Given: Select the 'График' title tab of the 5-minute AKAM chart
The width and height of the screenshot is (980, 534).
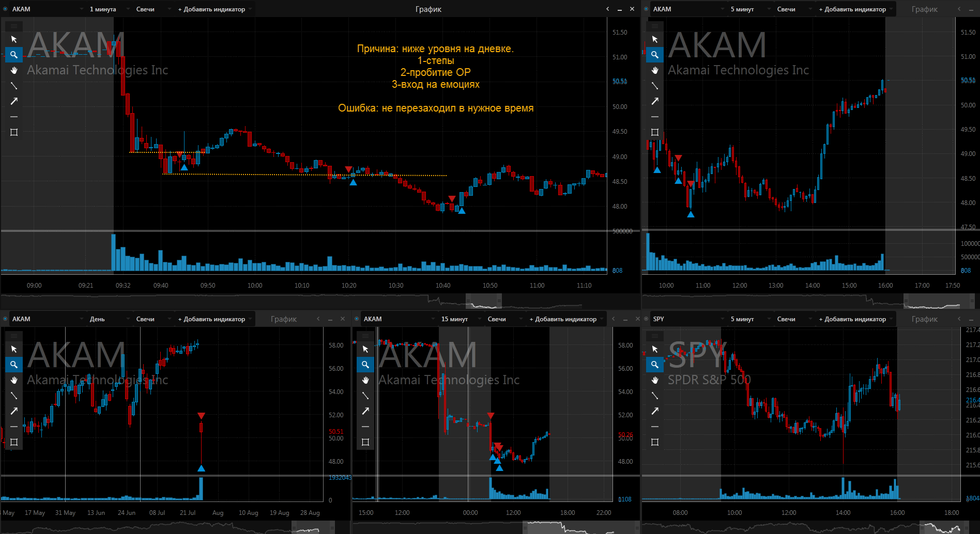Looking at the screenshot, I should pos(925,9).
